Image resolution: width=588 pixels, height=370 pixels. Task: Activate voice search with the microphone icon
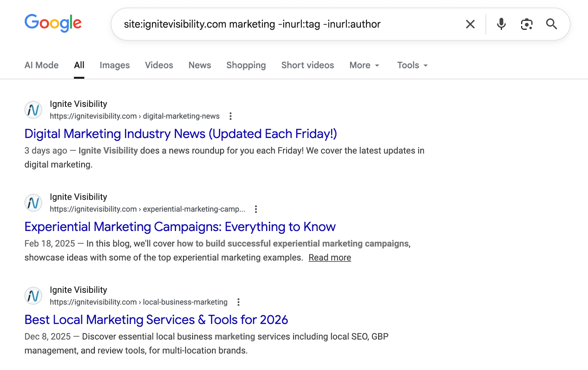point(501,24)
